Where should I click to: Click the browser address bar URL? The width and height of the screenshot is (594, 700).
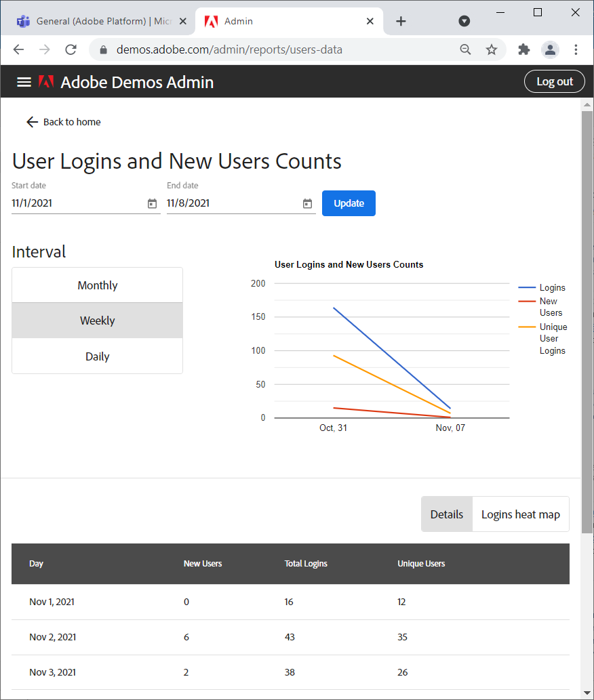coord(229,49)
